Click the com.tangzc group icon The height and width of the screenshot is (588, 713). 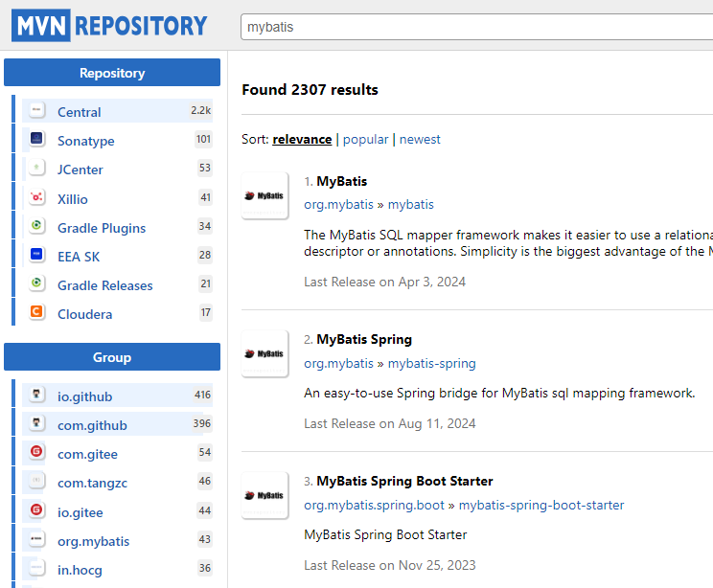click(36, 481)
